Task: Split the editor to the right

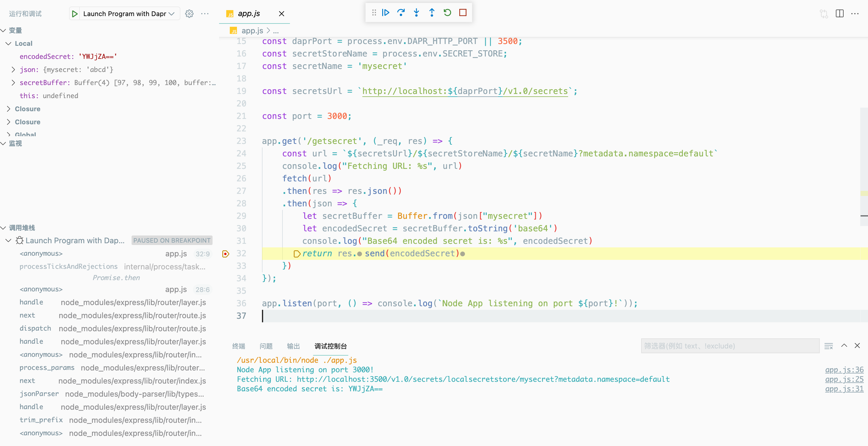Action: 839,14
